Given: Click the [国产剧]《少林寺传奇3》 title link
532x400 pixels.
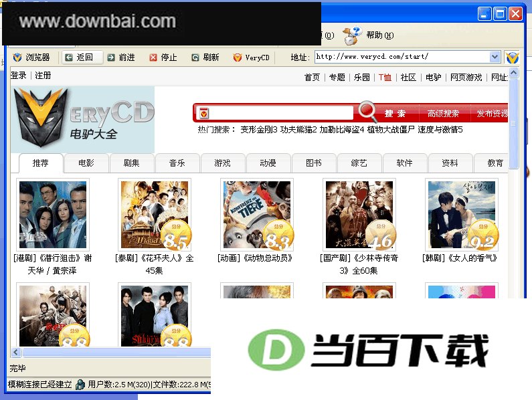Looking at the screenshot, I should click(x=359, y=264).
